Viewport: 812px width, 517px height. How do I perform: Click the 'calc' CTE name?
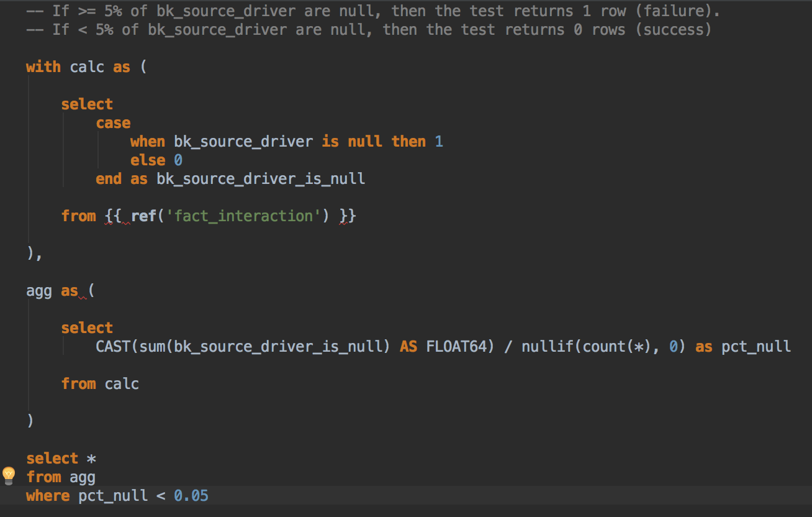87,67
